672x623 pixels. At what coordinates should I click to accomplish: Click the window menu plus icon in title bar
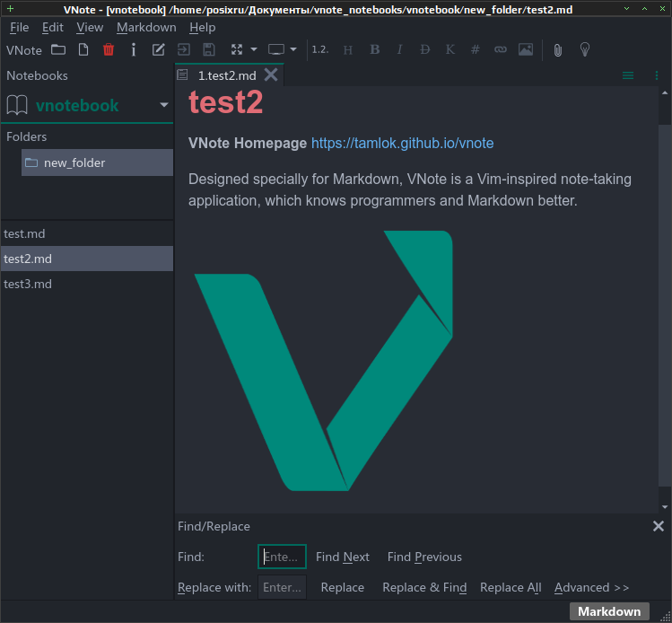[10, 9]
